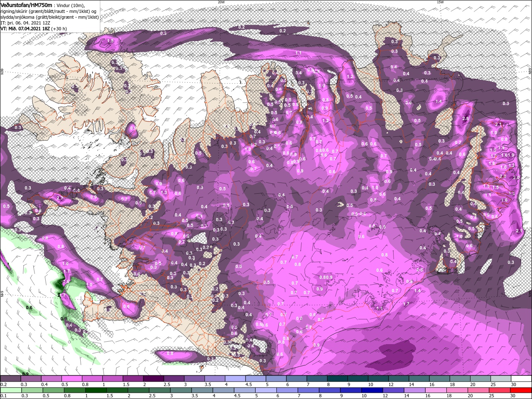Pick the dark mauve 0.2 swatch in purple legend
This screenshot has height=399, width=532.
point(10,378)
